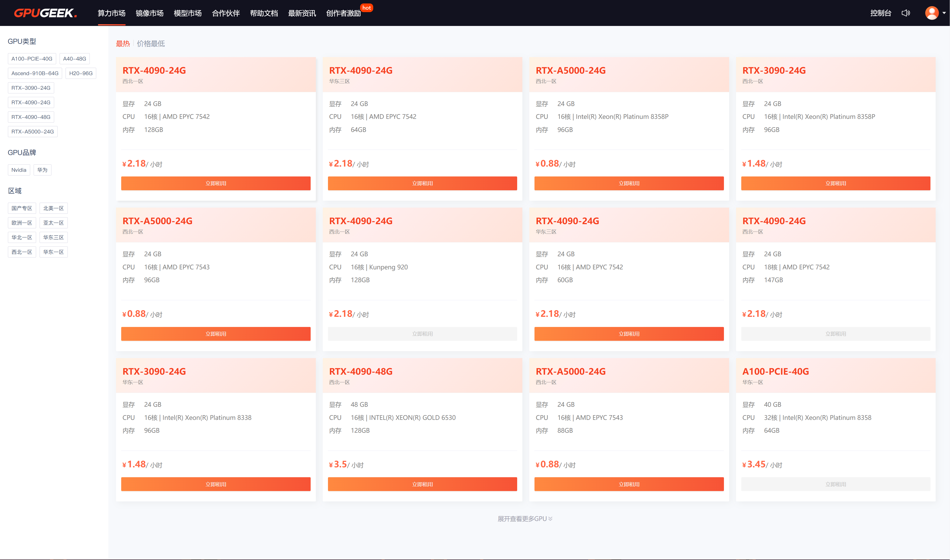Sort listings by 价格最低
Viewport: 950px width, 560px height.
tap(151, 44)
